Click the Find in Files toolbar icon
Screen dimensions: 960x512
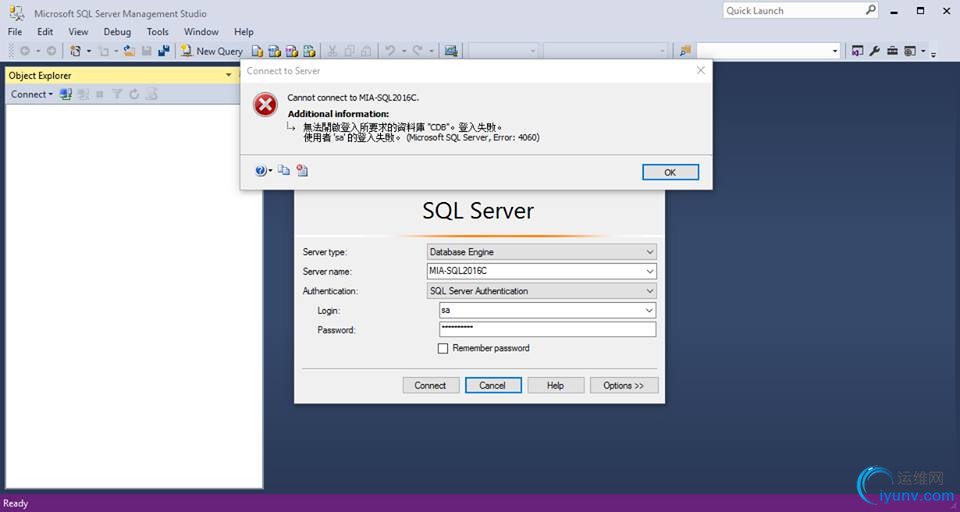(685, 51)
